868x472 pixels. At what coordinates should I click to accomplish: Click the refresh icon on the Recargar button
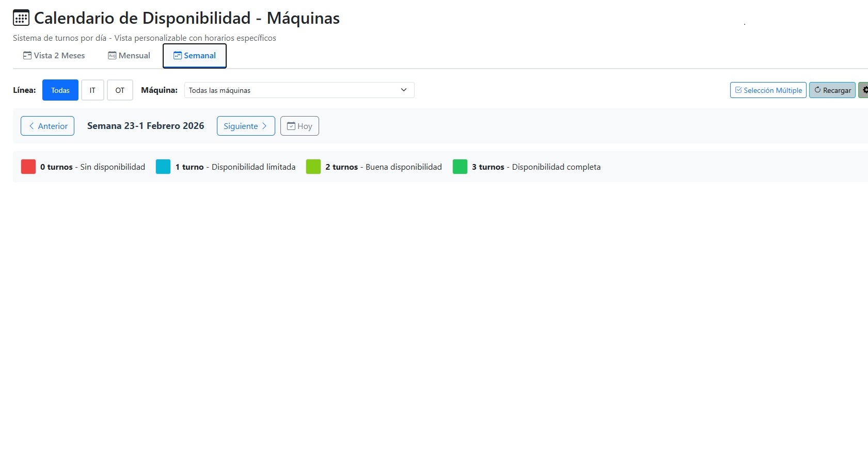pyautogui.click(x=818, y=90)
